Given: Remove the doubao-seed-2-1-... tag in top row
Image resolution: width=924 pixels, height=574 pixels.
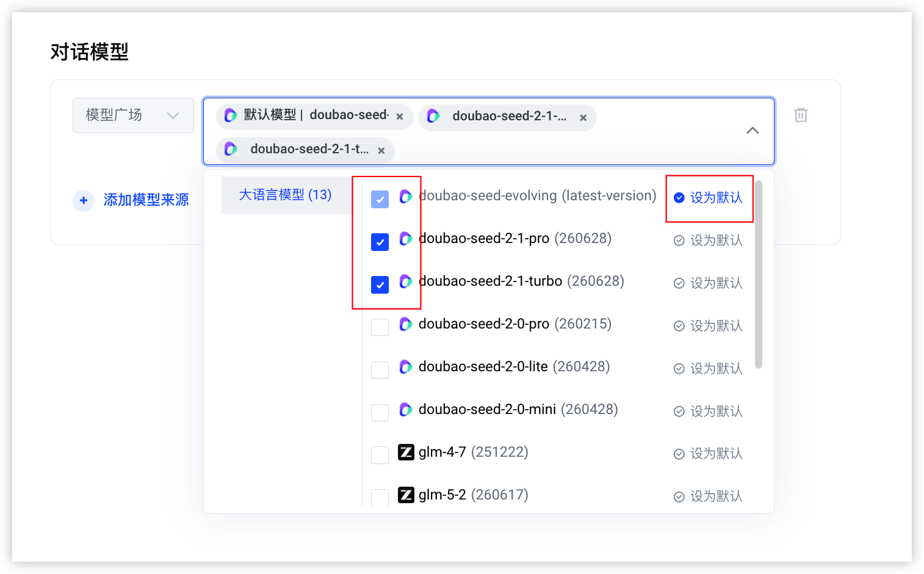Looking at the screenshot, I should (583, 118).
